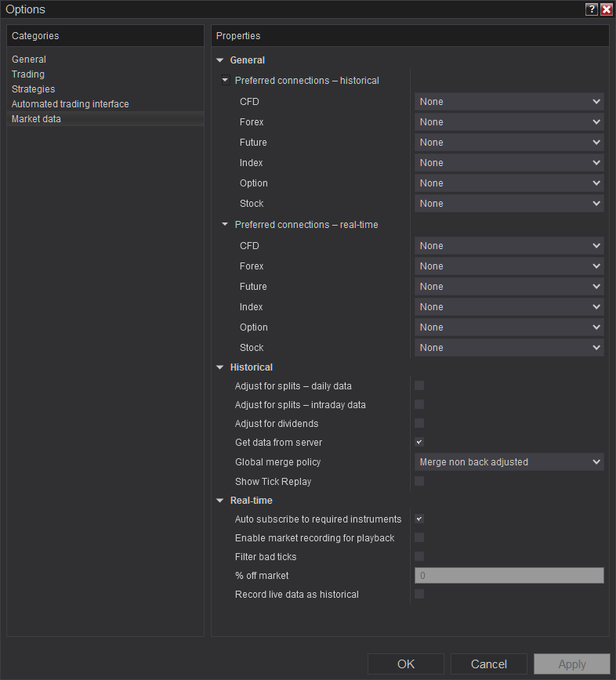Open historical CFD connection dropdown
The height and width of the screenshot is (680, 616).
point(509,102)
